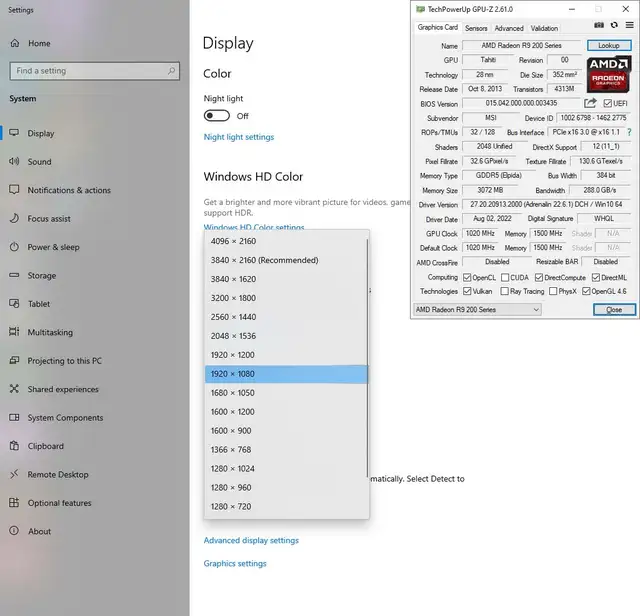Open Sound via its speaker icon
Image resolution: width=640 pixels, height=616 pixels.
(14, 161)
